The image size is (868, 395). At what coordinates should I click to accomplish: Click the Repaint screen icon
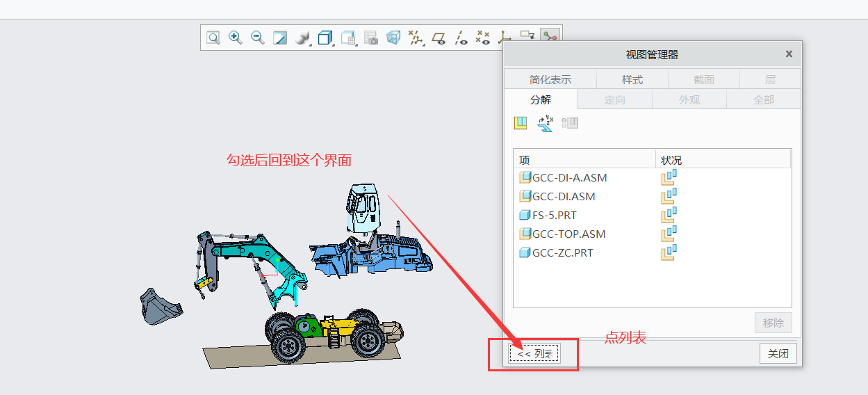280,38
